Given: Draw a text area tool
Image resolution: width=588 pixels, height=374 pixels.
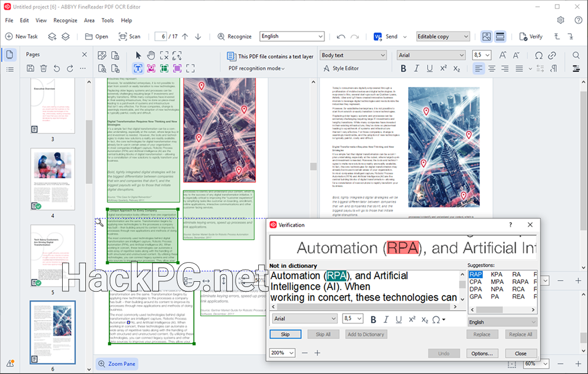Looking at the screenshot, I should 138,68.
